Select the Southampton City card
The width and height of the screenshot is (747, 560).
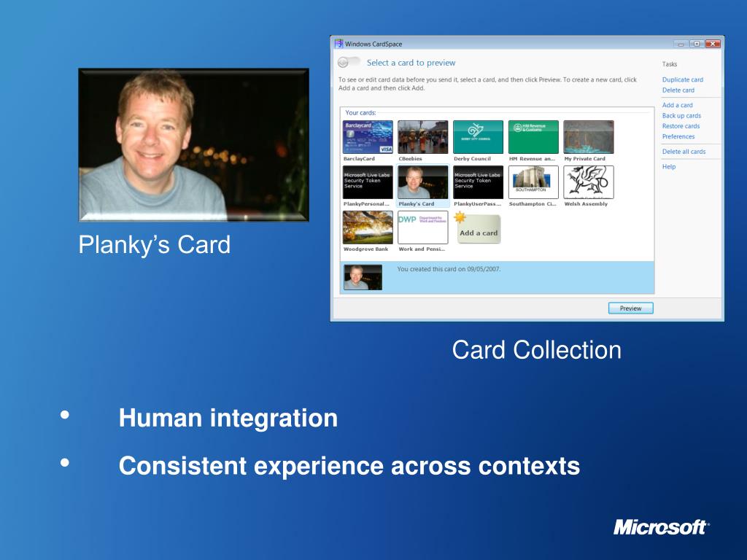click(x=533, y=182)
